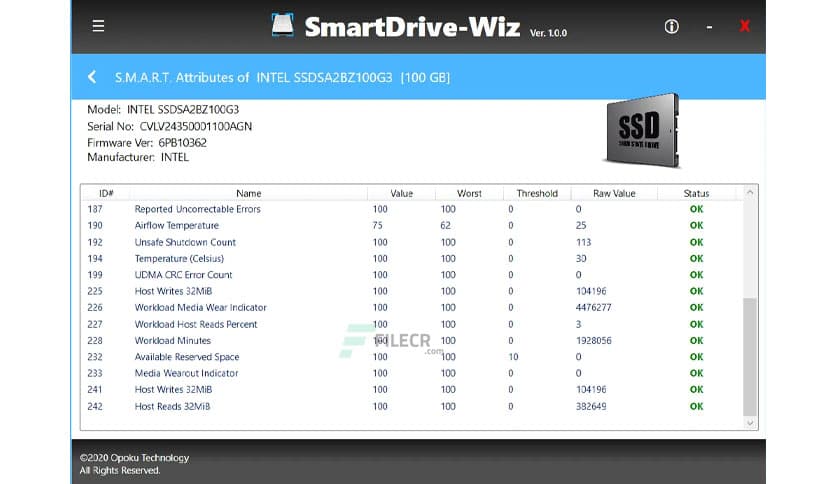Click the firmware version 6PB10362

coord(182,143)
